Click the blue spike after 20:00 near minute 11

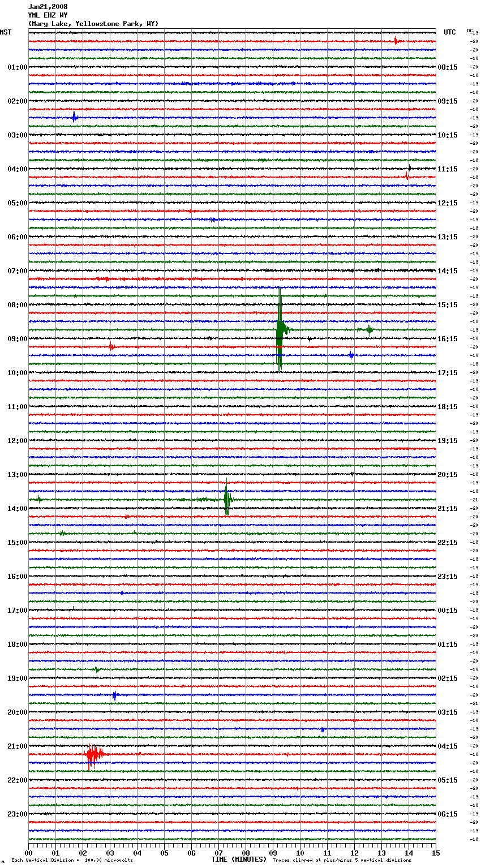[x=323, y=729]
